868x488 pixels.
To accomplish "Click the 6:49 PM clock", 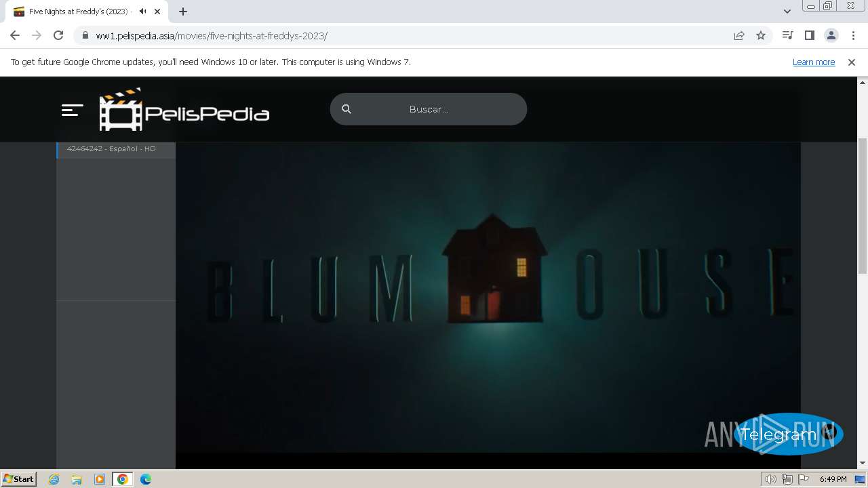I will 833,479.
